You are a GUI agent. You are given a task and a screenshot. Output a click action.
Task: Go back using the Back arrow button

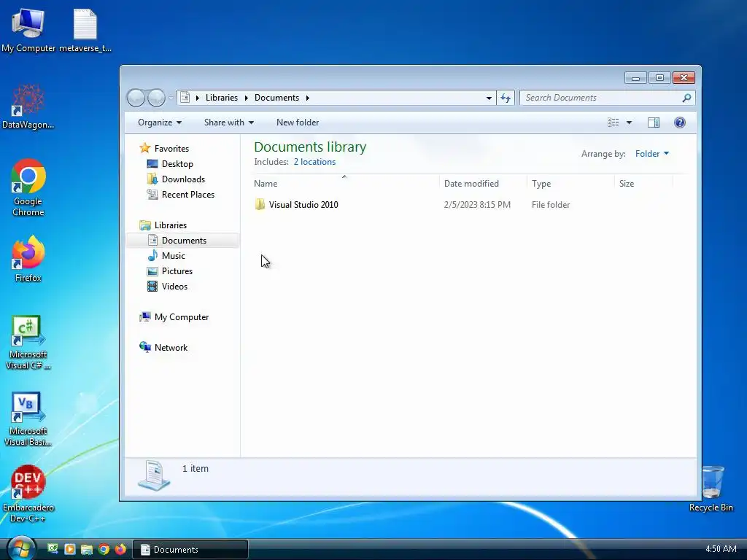tap(136, 98)
